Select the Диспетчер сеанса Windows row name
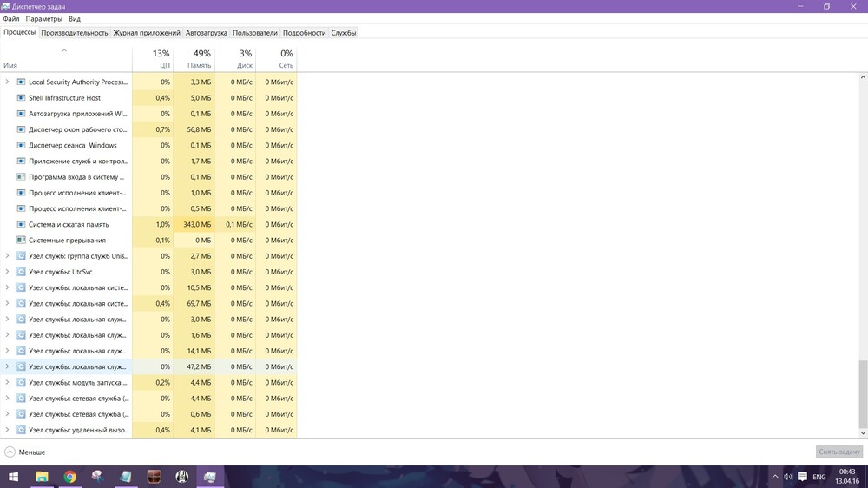The height and width of the screenshot is (488, 868). (73, 145)
